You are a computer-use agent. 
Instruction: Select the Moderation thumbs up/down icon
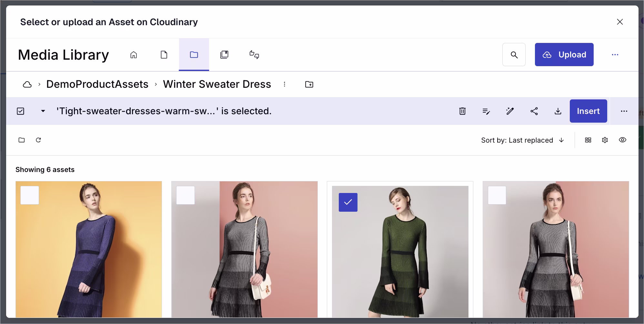pyautogui.click(x=254, y=55)
